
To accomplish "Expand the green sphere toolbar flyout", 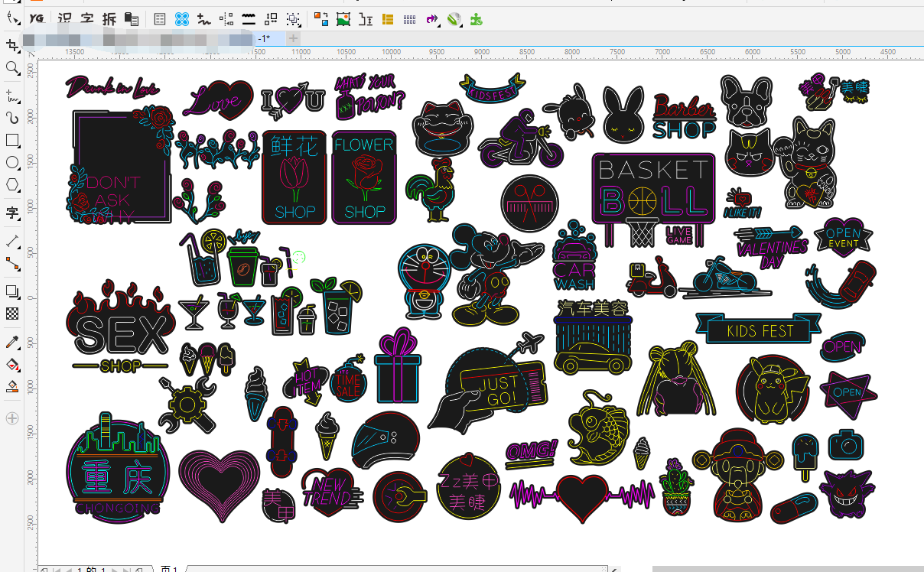I will click(454, 19).
